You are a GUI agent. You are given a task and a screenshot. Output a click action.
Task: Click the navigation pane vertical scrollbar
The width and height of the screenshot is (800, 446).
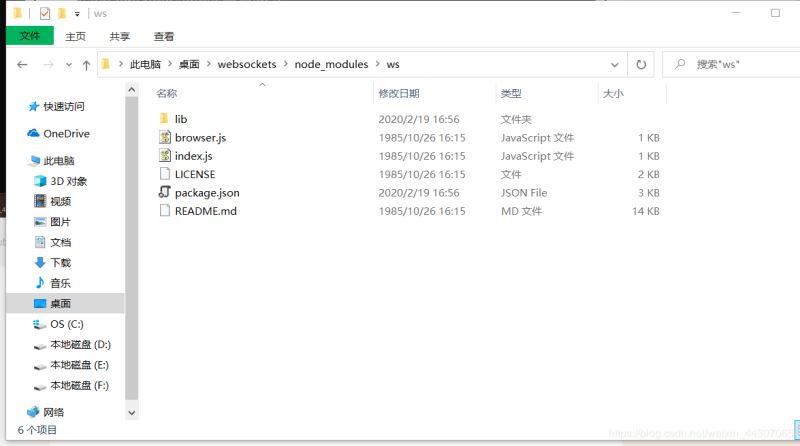pos(132,250)
